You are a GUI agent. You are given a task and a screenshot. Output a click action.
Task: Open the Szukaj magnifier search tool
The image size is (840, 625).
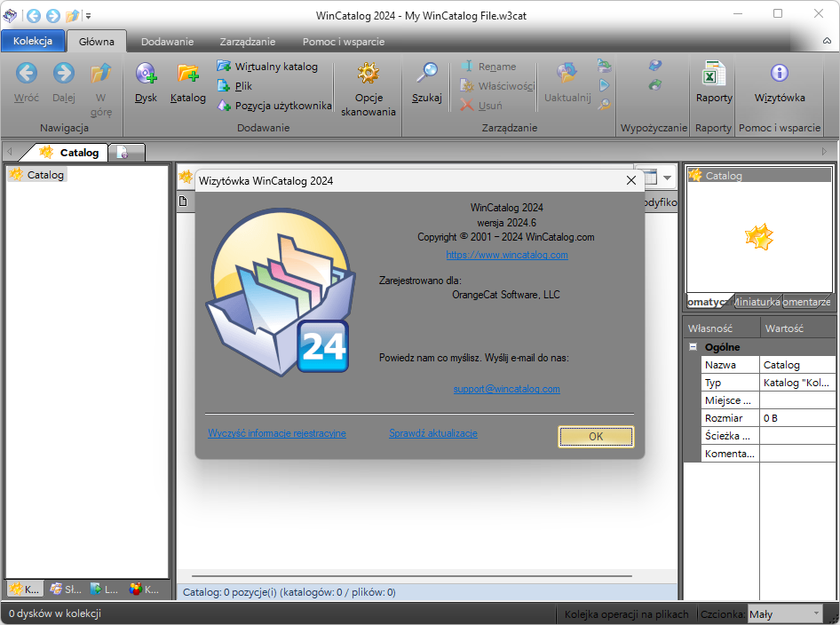coord(427,73)
